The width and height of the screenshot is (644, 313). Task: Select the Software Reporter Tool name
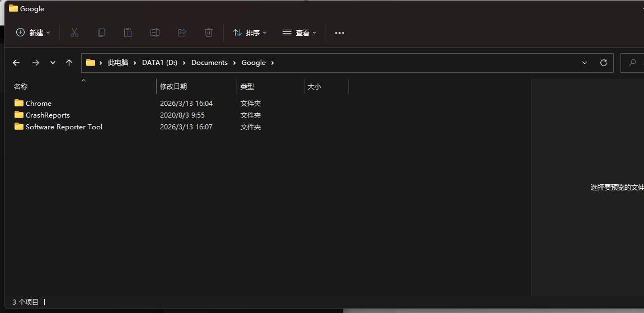pyautogui.click(x=64, y=127)
